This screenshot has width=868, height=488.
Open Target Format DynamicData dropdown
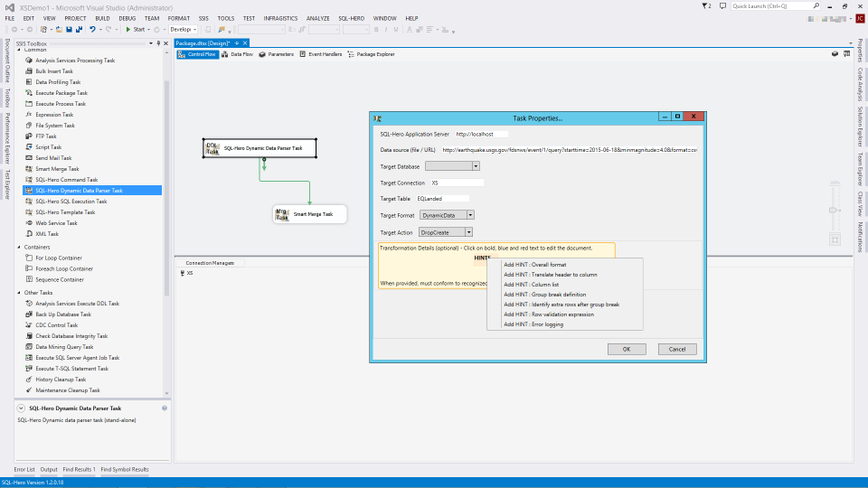[470, 215]
